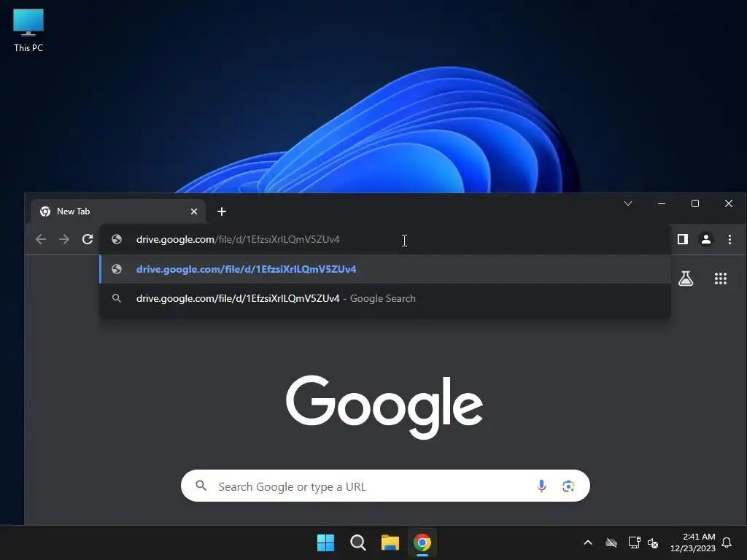Open a new Chrome tab with plus button
Screen dimensions: 747x560
222,211
